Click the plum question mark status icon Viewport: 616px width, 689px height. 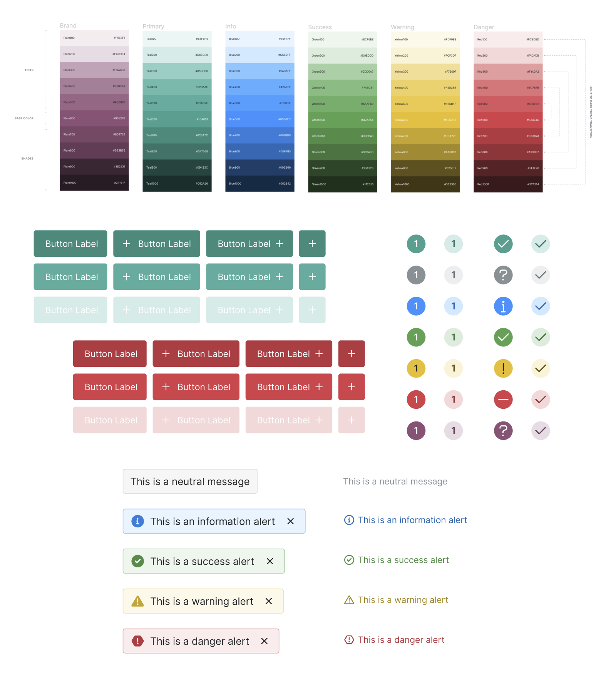pyautogui.click(x=503, y=430)
